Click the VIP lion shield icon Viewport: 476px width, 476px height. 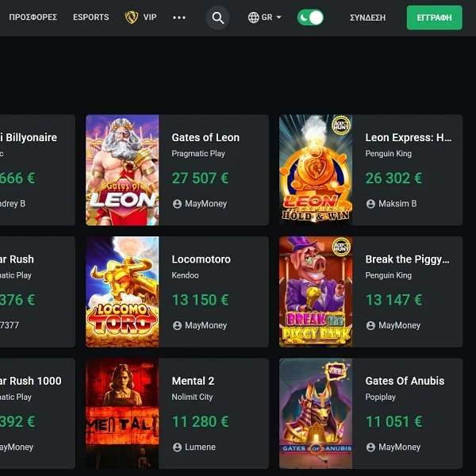(132, 17)
